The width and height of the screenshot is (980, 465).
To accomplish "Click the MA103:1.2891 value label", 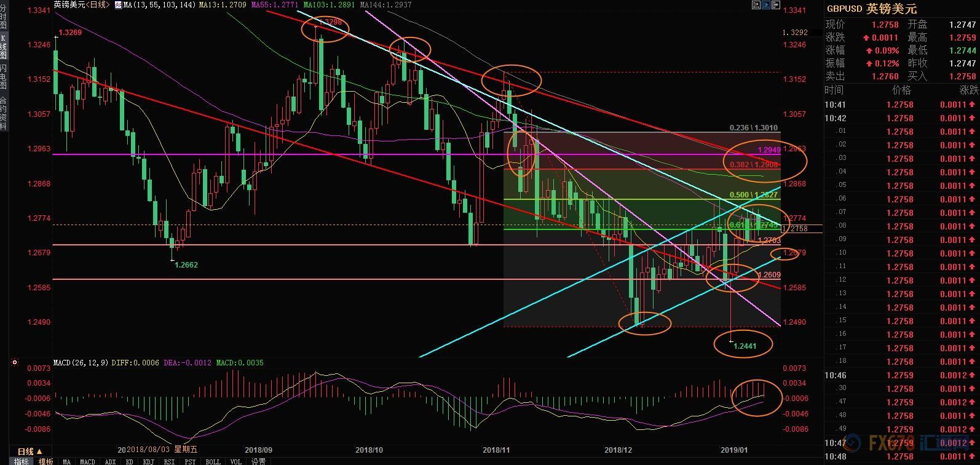I will pyautogui.click(x=330, y=4).
